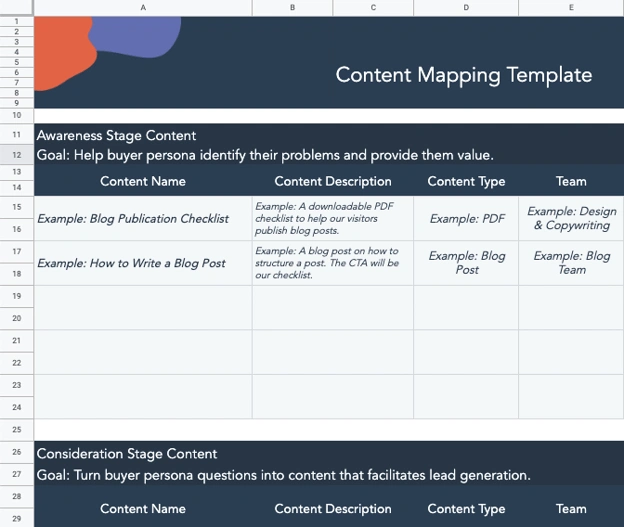Select 'Example: Design & Copywriting' cell
Image resolution: width=624 pixels, height=527 pixels.
pos(571,218)
